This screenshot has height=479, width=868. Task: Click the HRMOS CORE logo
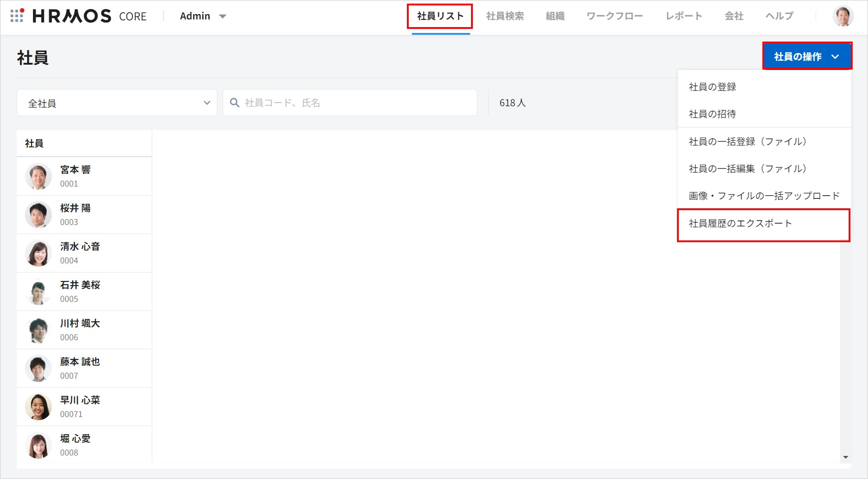pyautogui.click(x=89, y=16)
